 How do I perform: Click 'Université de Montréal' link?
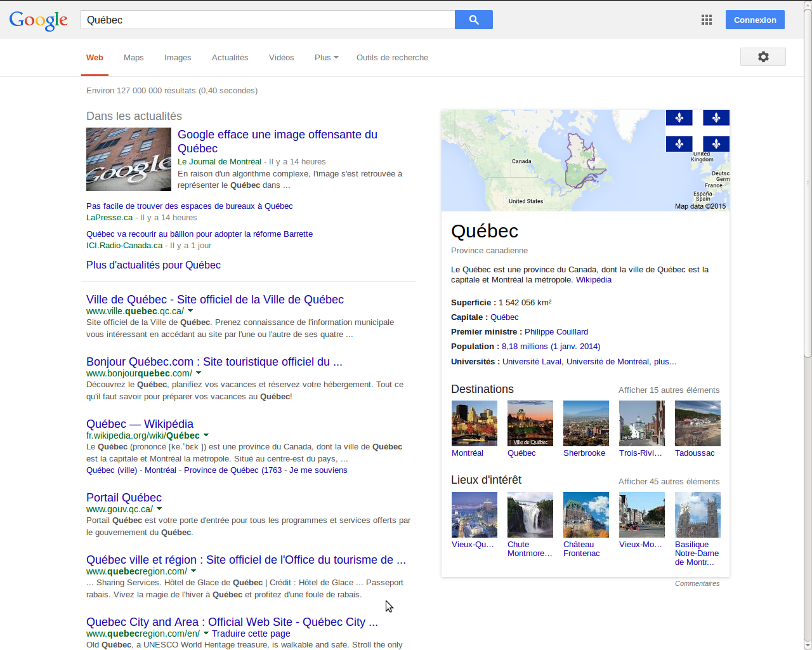[x=608, y=362]
